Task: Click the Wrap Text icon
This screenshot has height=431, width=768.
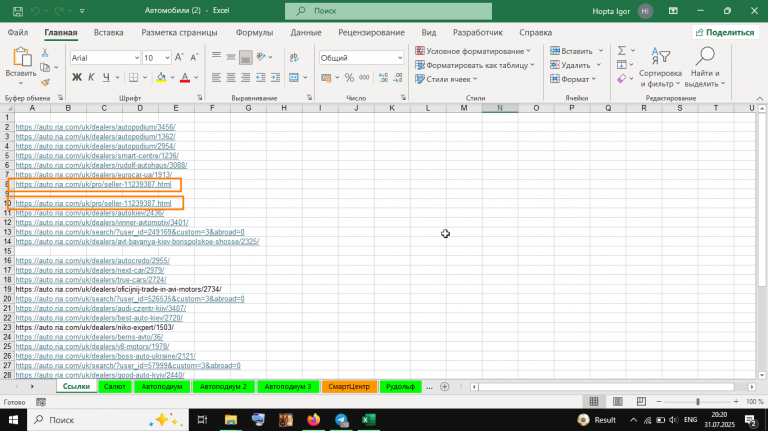Action: click(294, 57)
